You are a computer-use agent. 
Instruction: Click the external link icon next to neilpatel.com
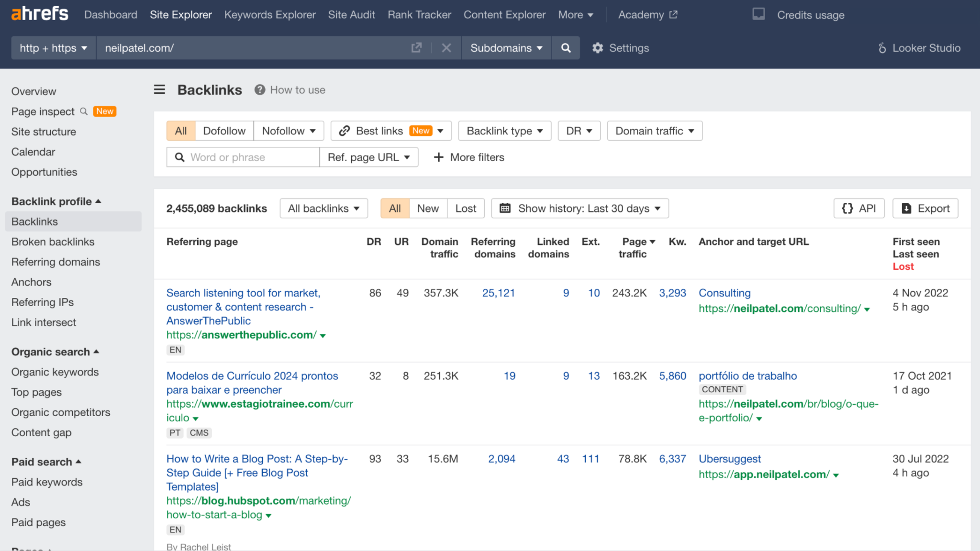416,48
